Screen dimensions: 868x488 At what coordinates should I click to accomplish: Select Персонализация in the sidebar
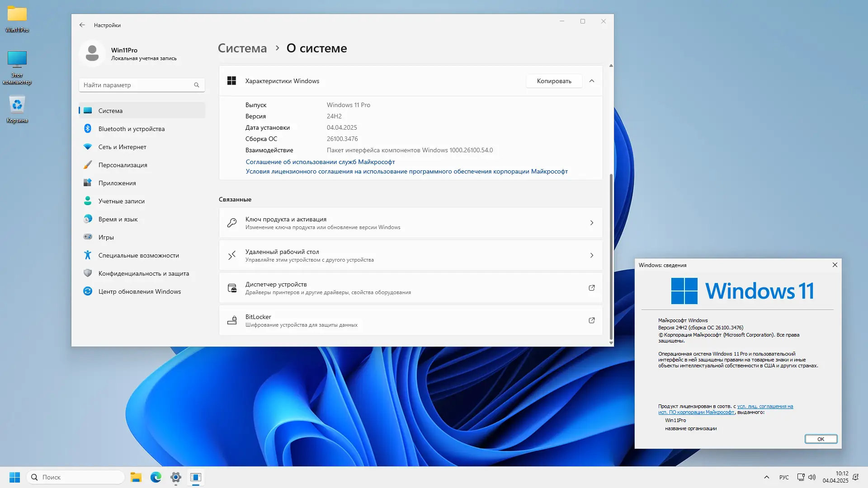click(x=123, y=165)
